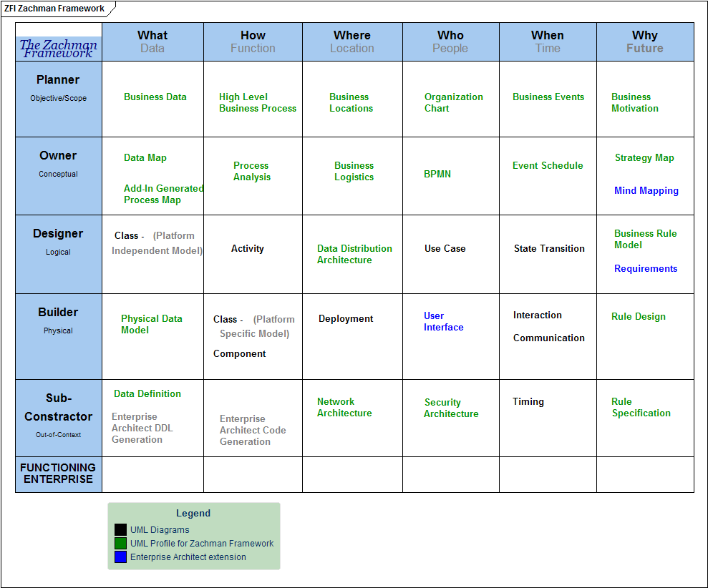Select the Planner Objective/Scope row header

(57, 89)
